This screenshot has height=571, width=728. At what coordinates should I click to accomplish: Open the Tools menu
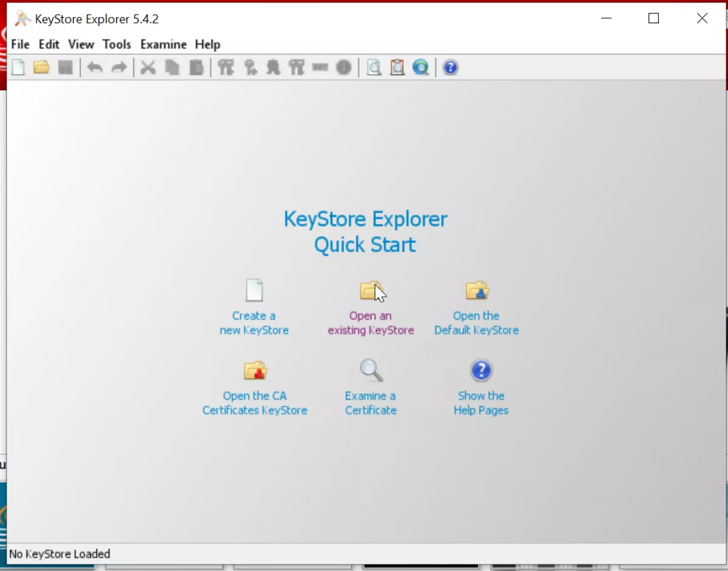pos(116,44)
